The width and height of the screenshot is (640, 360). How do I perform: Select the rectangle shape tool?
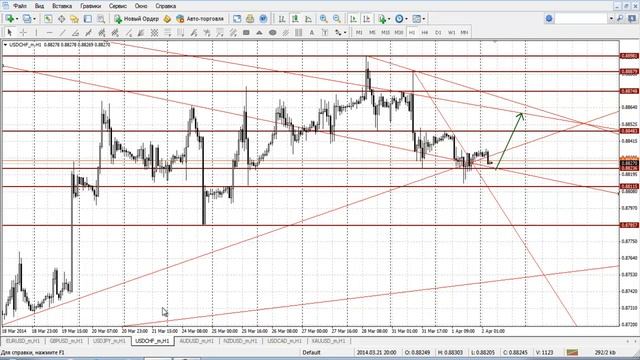[x=246, y=32]
